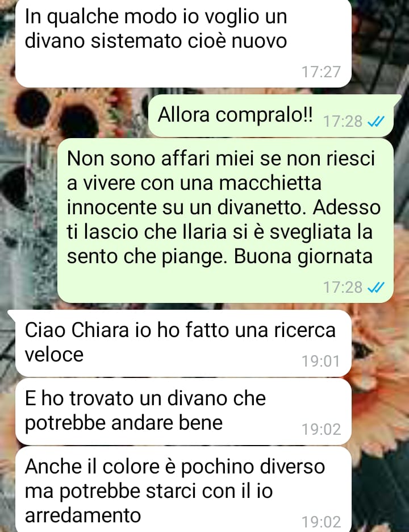Click the 19:01 timestamp
The width and height of the screenshot is (409, 532).
(321, 361)
